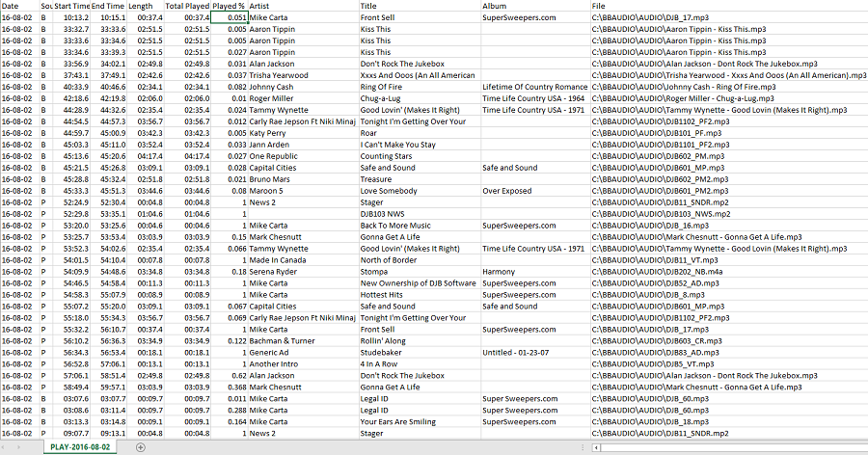This screenshot has width=868, height=455.
Task: Select the Katy Perry artist cell
Action: tap(304, 133)
